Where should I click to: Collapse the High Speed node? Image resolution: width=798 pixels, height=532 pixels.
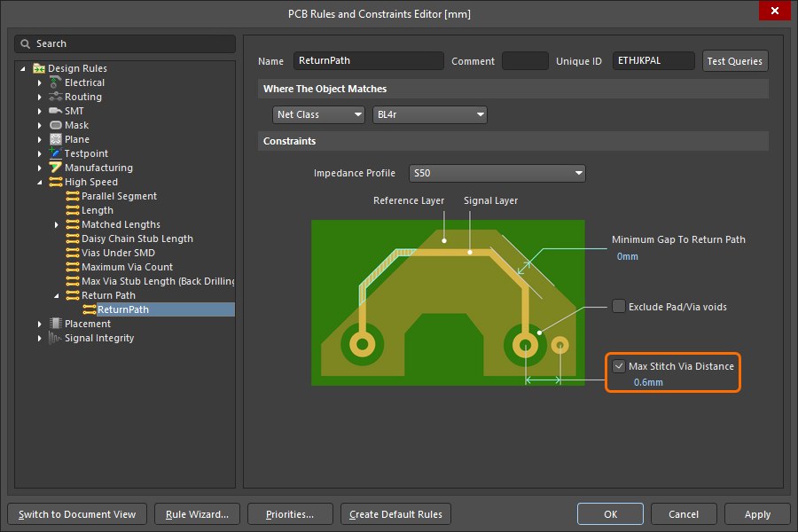tap(40, 183)
